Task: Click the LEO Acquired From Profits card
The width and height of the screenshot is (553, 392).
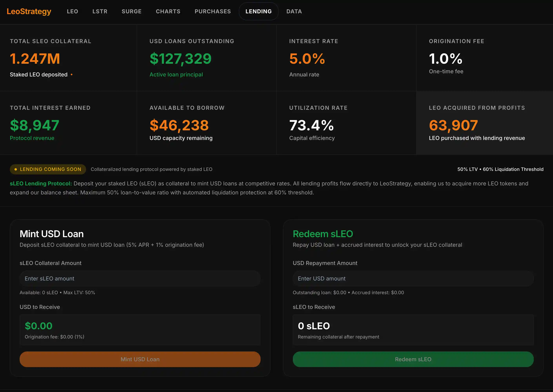Action: coord(484,123)
